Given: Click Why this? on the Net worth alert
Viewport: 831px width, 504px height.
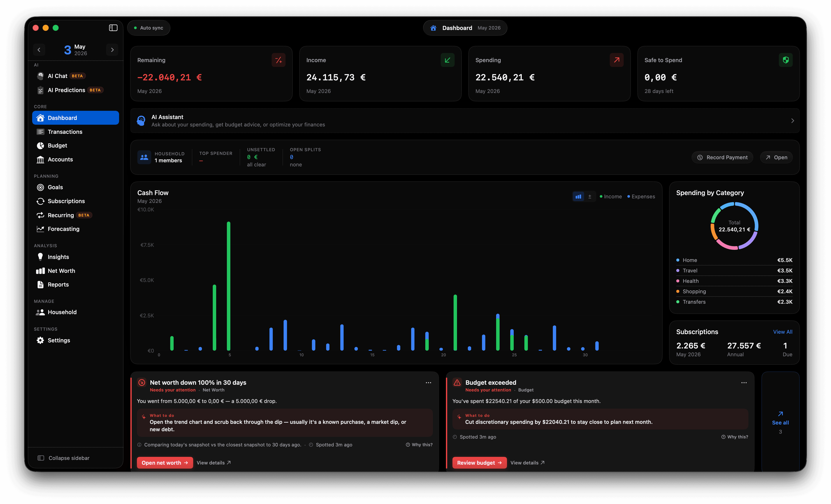Looking at the screenshot, I should tap(419, 445).
